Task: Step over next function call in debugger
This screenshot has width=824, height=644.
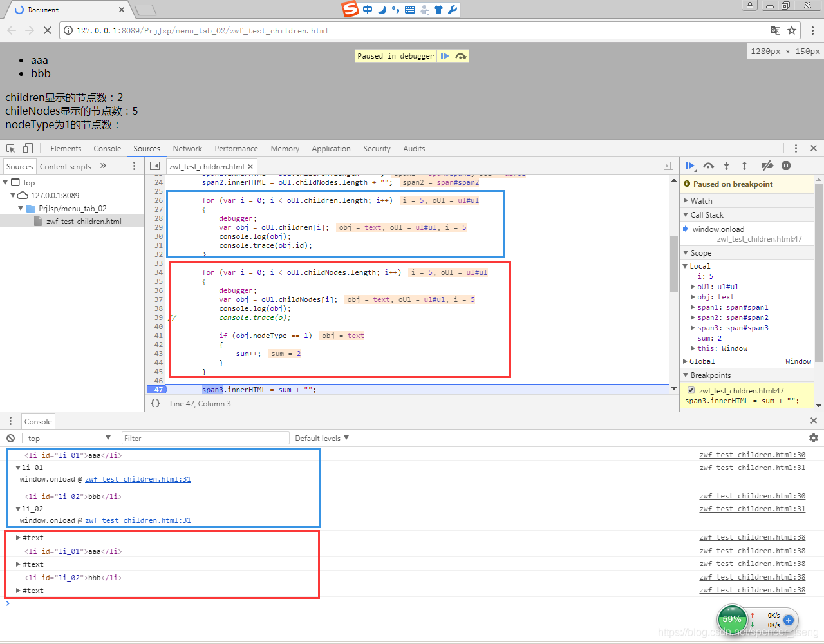Action: 708,166
